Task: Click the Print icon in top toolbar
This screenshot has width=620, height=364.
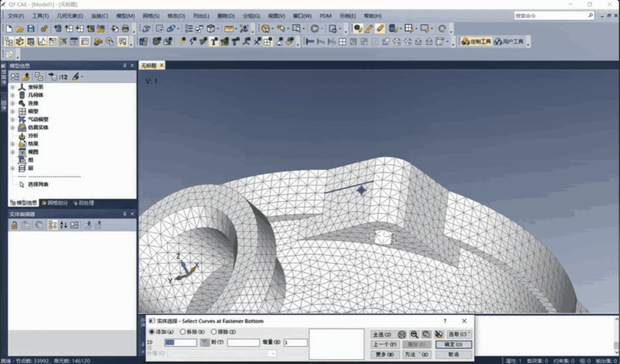Action: 125,29
